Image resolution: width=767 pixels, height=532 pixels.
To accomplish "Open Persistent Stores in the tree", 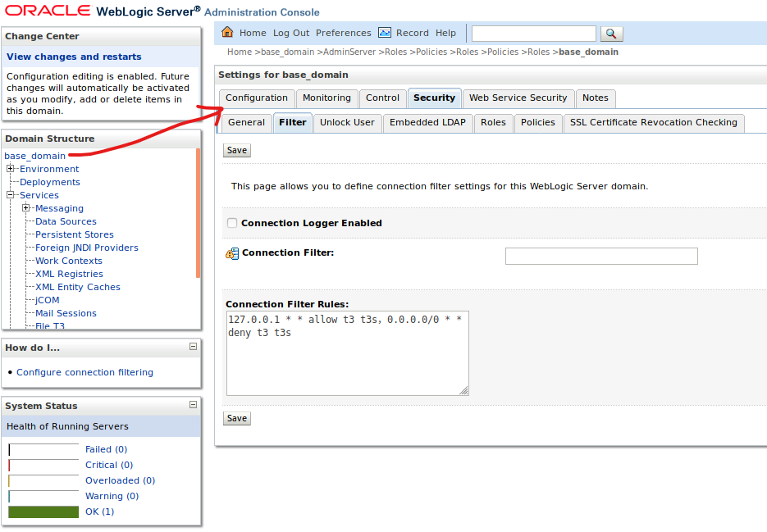I will coord(75,234).
